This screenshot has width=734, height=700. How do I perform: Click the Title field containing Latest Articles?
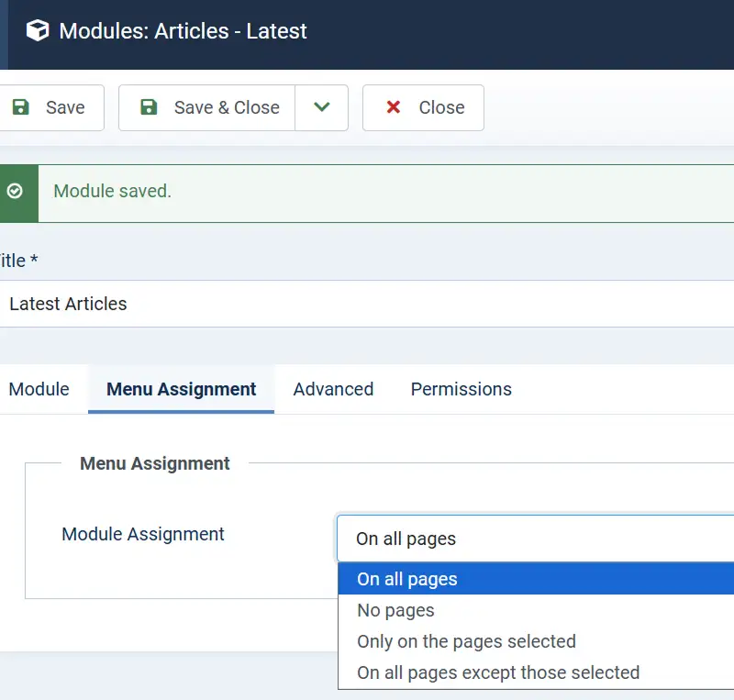pyautogui.click(x=367, y=304)
